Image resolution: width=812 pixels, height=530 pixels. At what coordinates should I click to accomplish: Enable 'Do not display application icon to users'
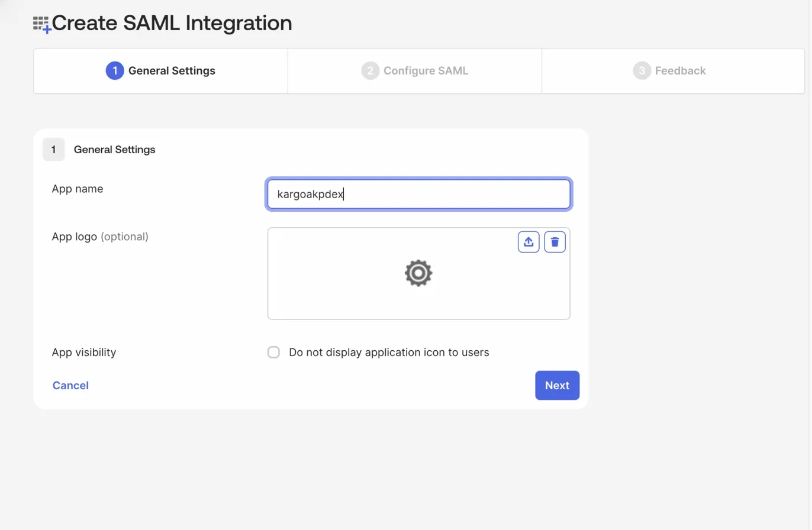273,353
